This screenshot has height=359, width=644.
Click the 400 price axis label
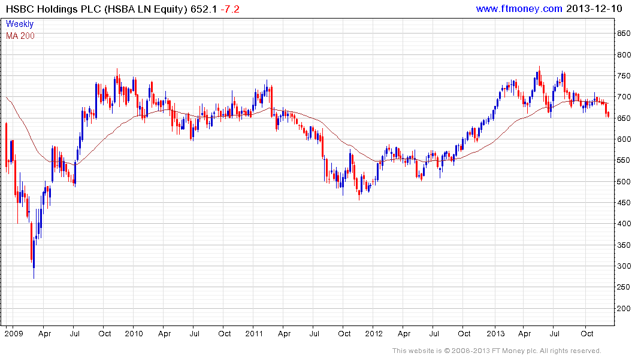tap(624, 224)
